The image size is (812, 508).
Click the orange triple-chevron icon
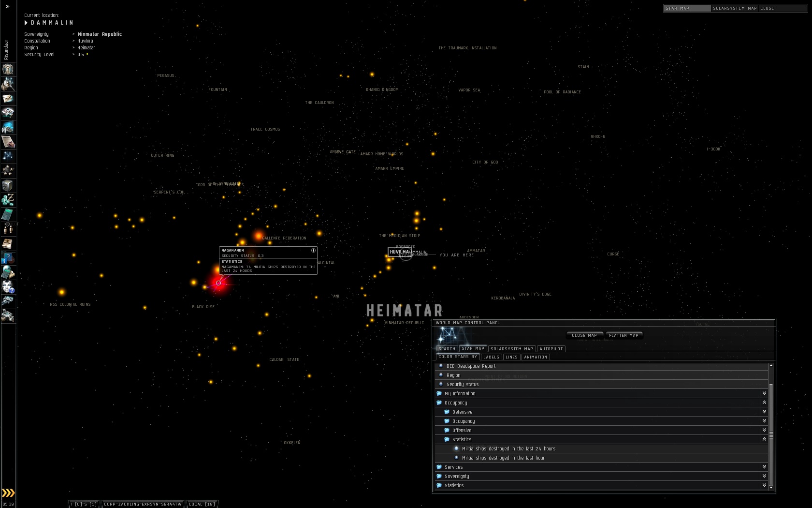pos(8,493)
